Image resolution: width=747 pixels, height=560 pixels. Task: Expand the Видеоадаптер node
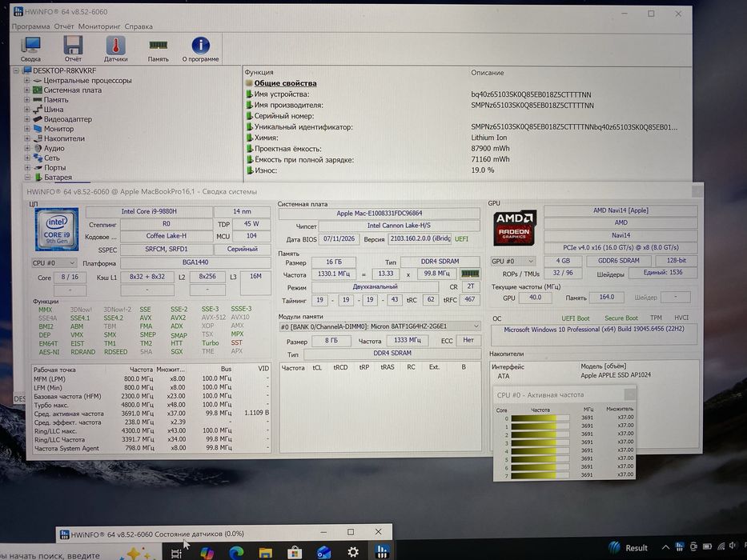(27, 119)
